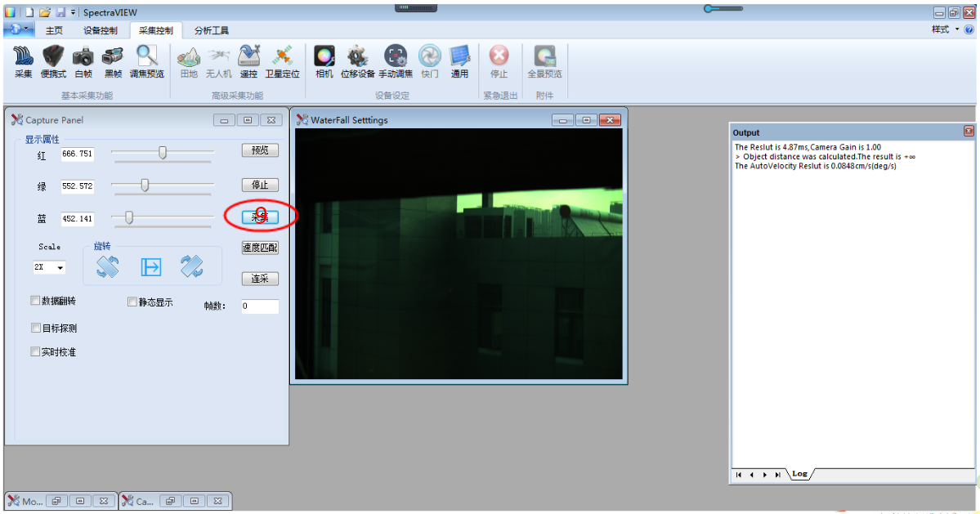The image size is (980, 514).
Task: Click the 手动调焦 manual focus icon
Action: click(396, 60)
